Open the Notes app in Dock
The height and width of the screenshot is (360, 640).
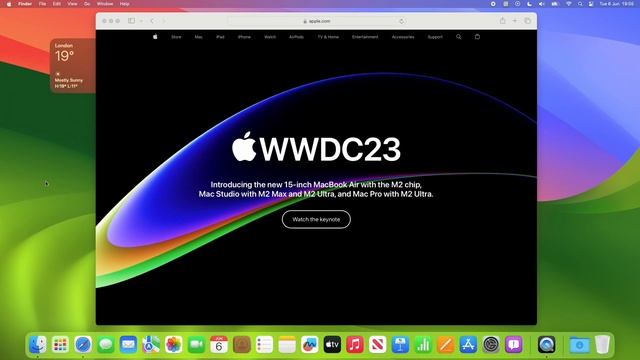click(x=287, y=344)
